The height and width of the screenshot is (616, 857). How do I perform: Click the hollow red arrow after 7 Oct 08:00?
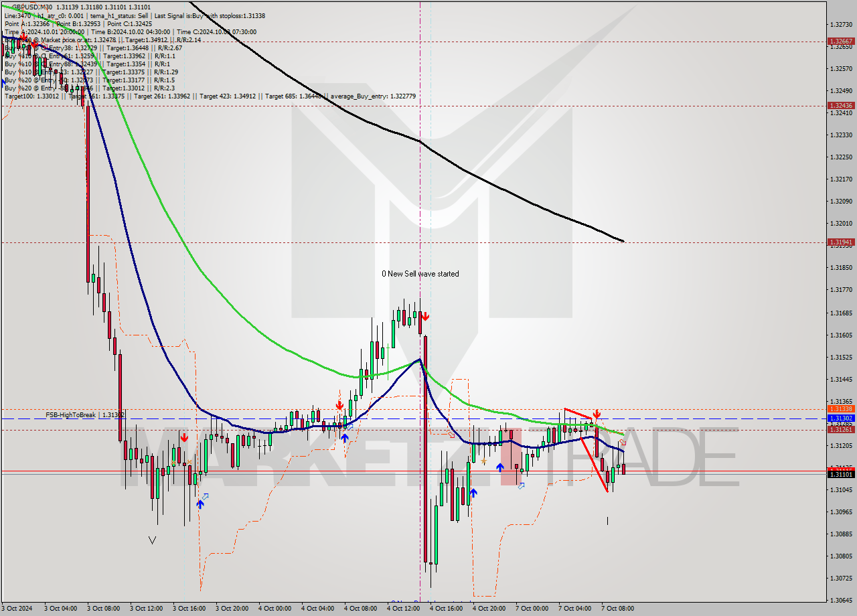(x=623, y=442)
